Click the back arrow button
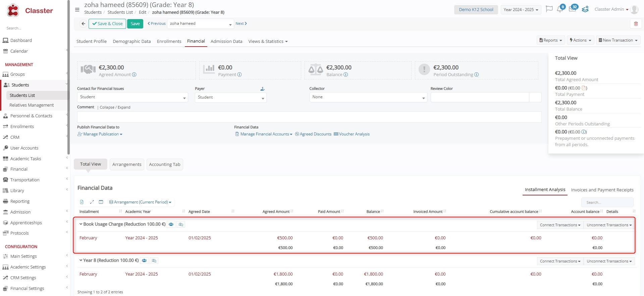This screenshot has width=644, height=296. [83, 24]
